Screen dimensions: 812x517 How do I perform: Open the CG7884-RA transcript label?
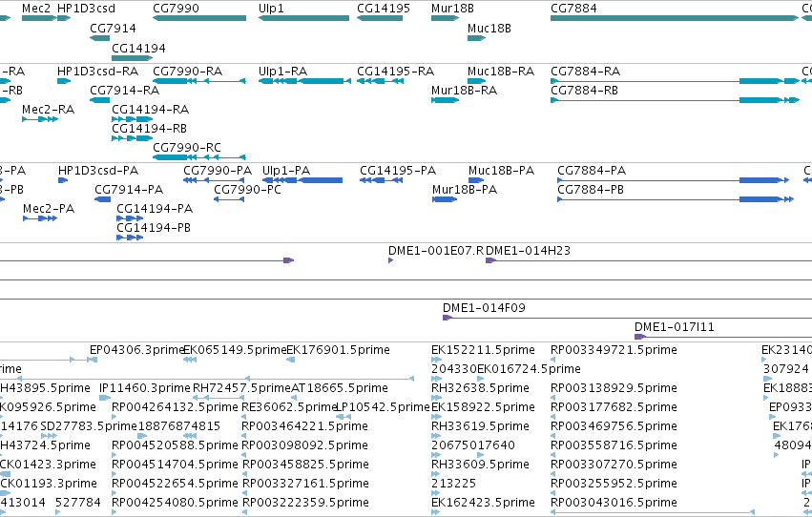[585, 71]
